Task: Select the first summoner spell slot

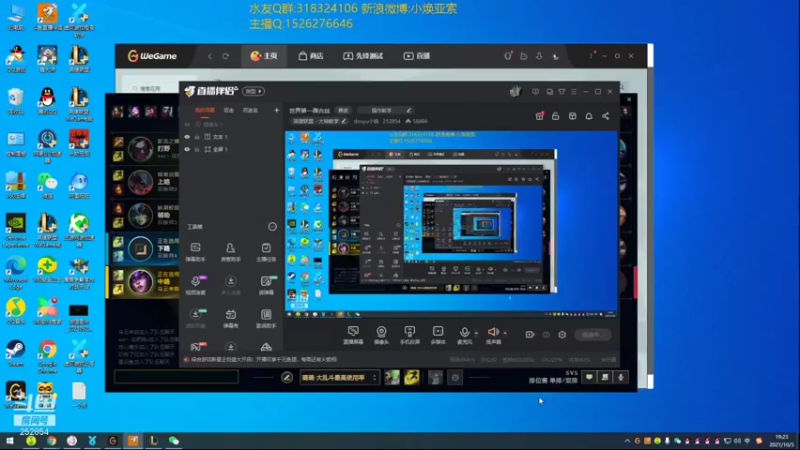Action: (392, 378)
